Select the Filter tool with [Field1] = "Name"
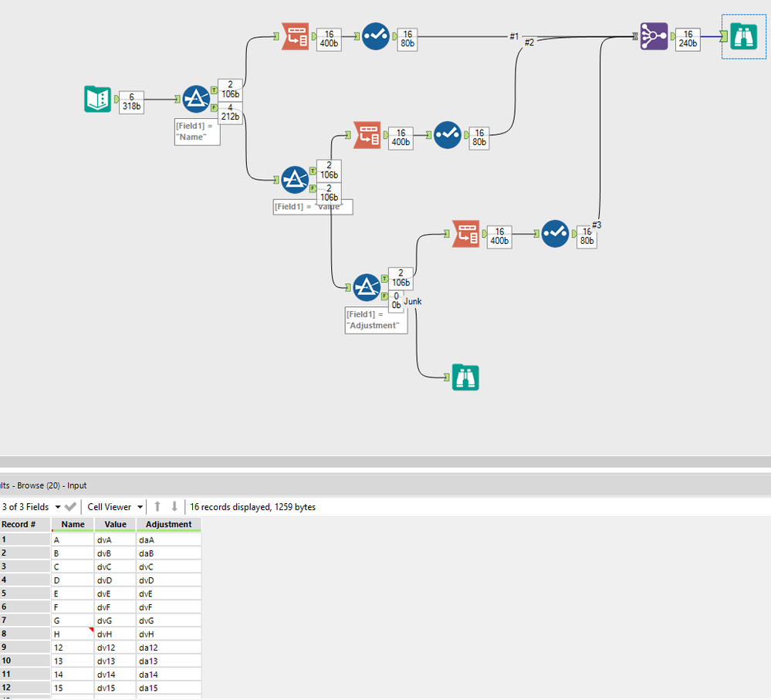 pos(196,99)
